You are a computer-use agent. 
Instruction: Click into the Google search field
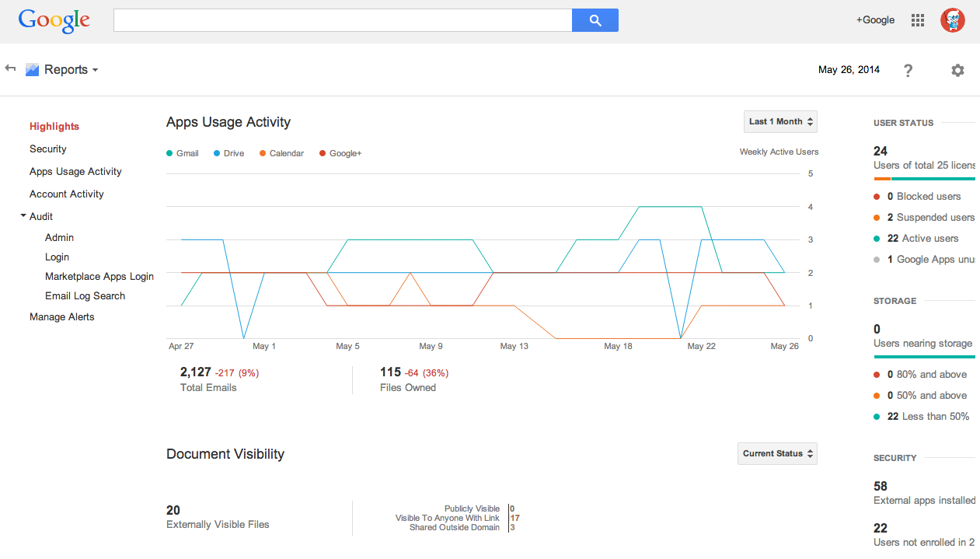click(342, 20)
